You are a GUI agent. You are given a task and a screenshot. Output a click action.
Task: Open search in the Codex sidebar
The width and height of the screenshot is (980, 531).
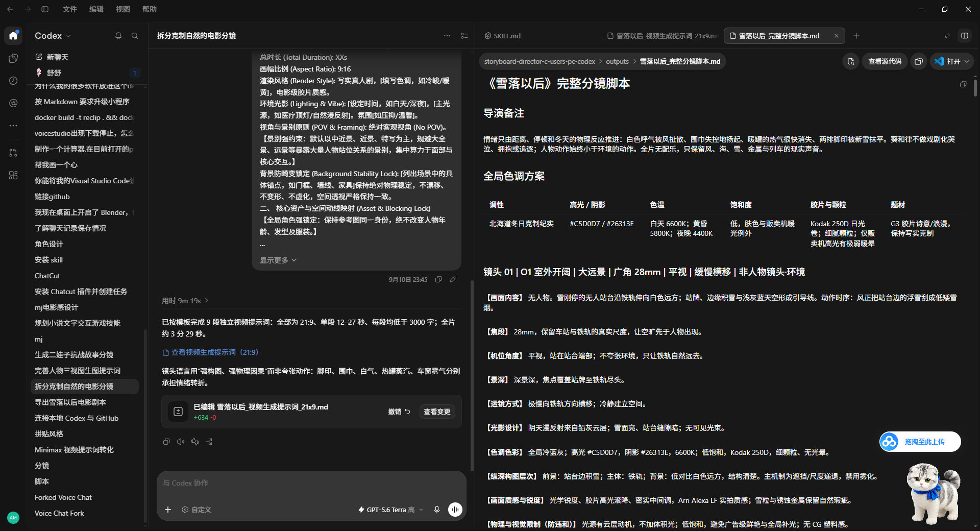coord(135,36)
